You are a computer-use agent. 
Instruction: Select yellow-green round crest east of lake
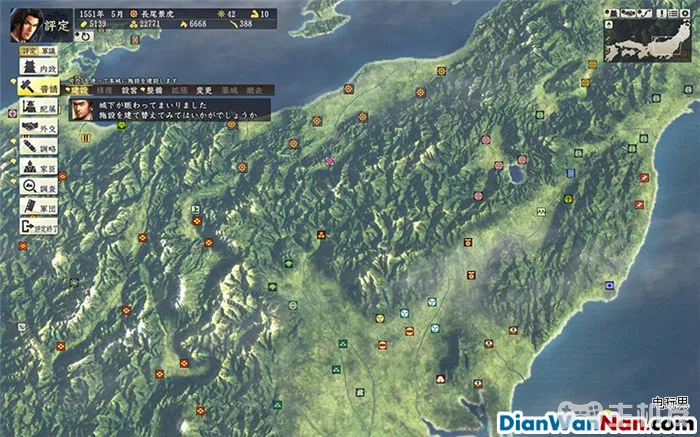click(x=568, y=199)
